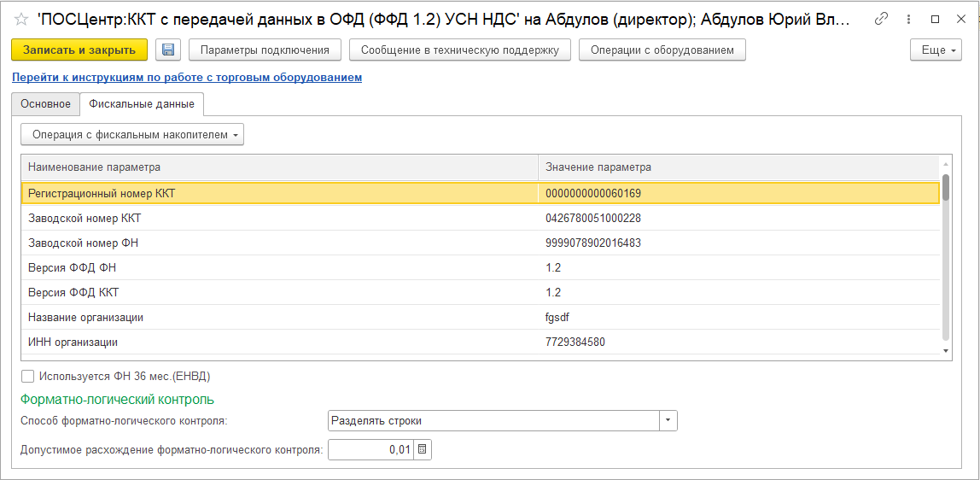Viewport: 980px width, 480px height.
Task: Expand the 'Еще' menu
Action: (x=936, y=50)
